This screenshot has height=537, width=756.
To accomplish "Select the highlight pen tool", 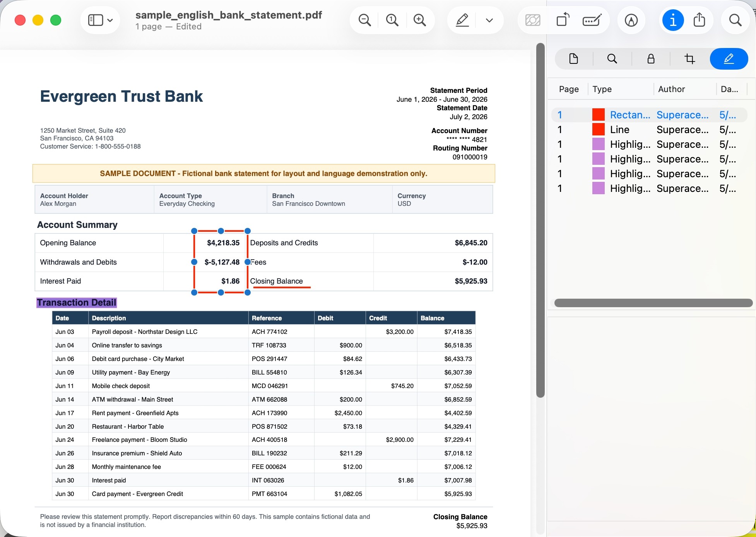I will [462, 20].
